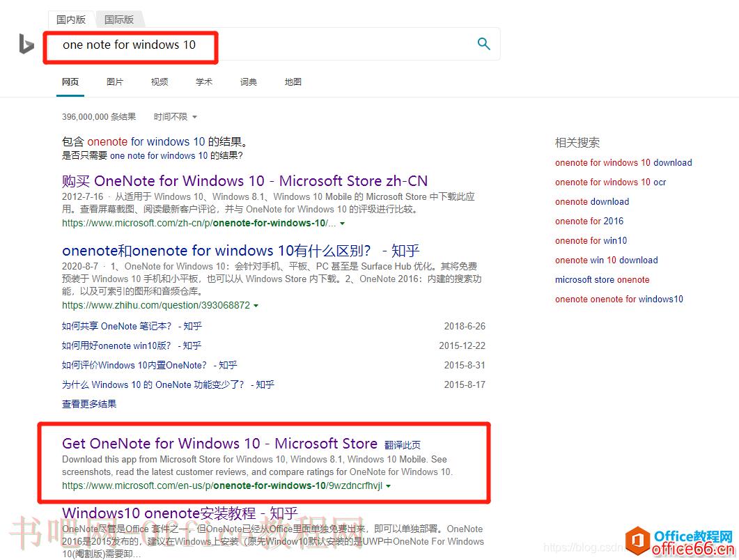The image size is (739, 560).
Task: Open the 网页 results tab
Action: (x=70, y=82)
